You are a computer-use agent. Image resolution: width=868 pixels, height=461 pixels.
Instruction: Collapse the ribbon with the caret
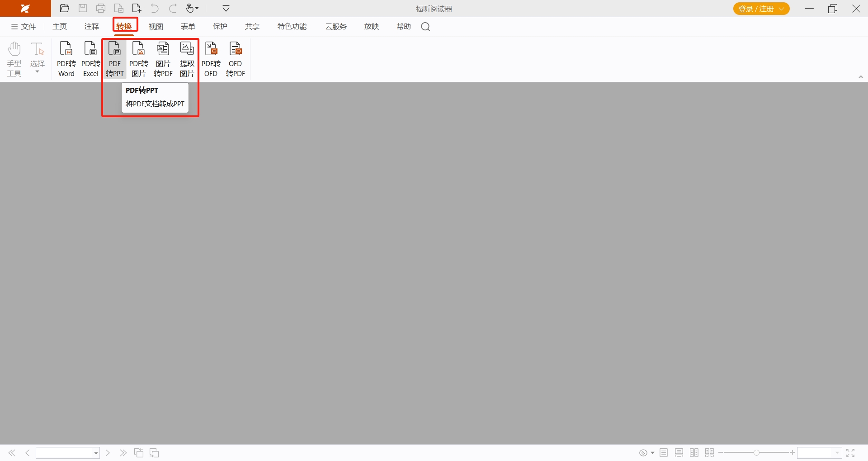(x=861, y=77)
